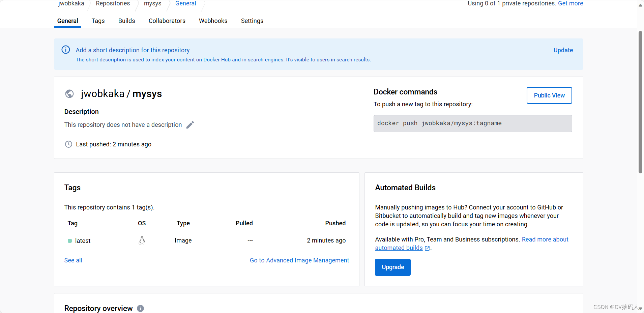Click the info icon in description banner
This screenshot has height=313, width=644.
click(x=66, y=50)
